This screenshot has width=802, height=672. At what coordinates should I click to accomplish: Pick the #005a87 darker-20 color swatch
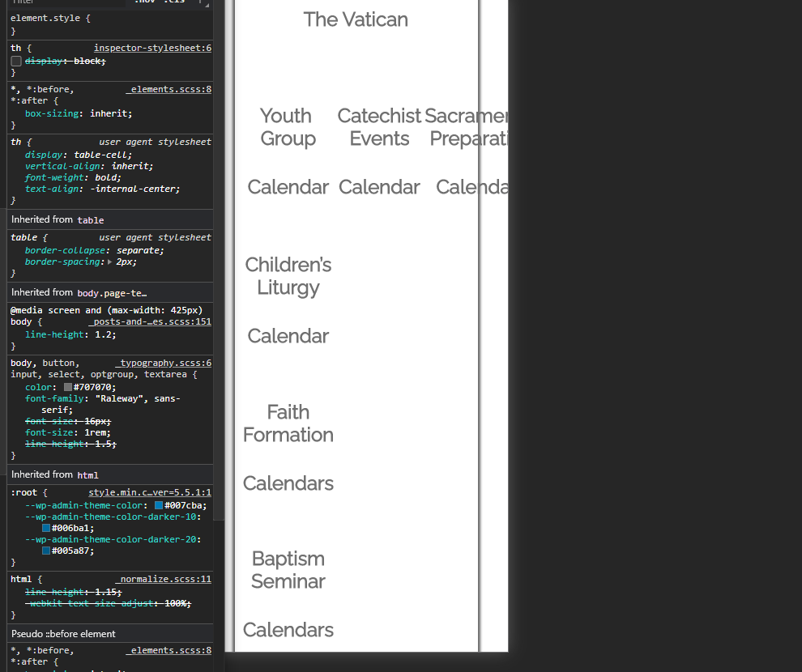tap(46, 551)
